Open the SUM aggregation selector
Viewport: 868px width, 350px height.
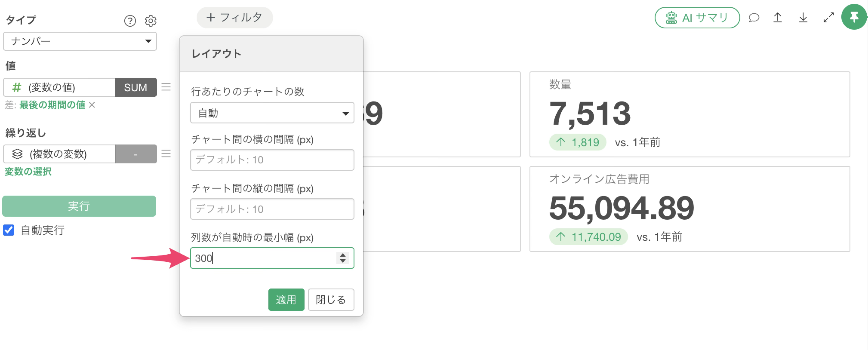click(135, 87)
